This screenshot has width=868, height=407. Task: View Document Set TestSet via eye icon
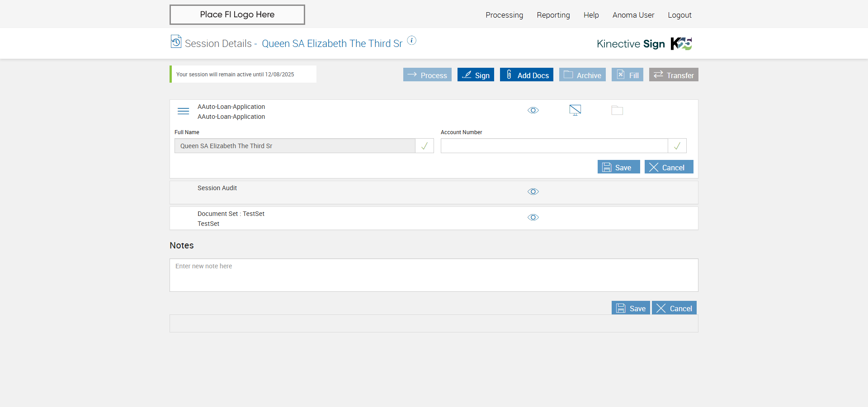(533, 218)
